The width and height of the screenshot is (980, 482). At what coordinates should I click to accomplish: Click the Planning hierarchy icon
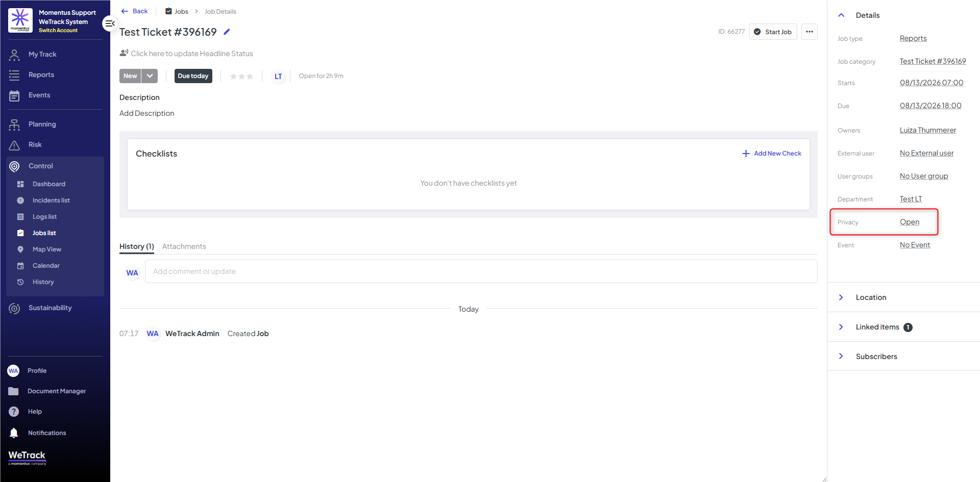14,124
